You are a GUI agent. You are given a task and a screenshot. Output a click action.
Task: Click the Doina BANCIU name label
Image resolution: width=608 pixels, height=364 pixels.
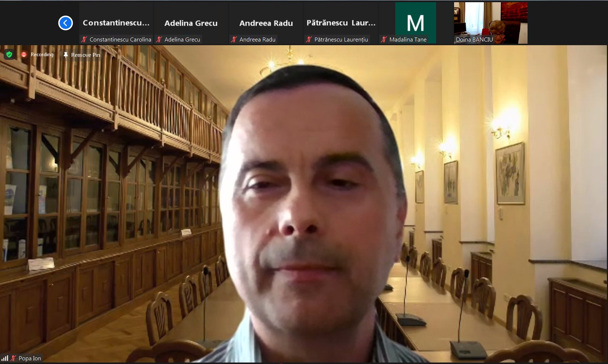474,40
